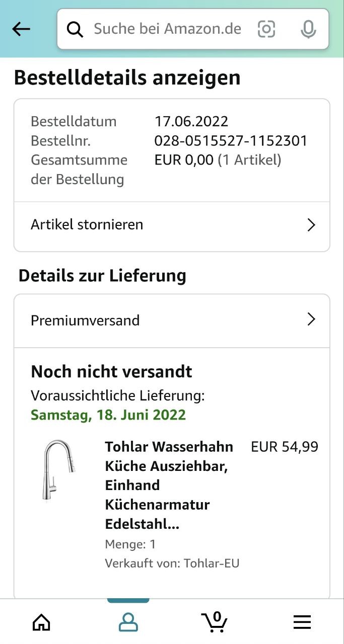Expand the Premiumversand chevron arrow
Screen dimensions: 344x644
(311, 319)
